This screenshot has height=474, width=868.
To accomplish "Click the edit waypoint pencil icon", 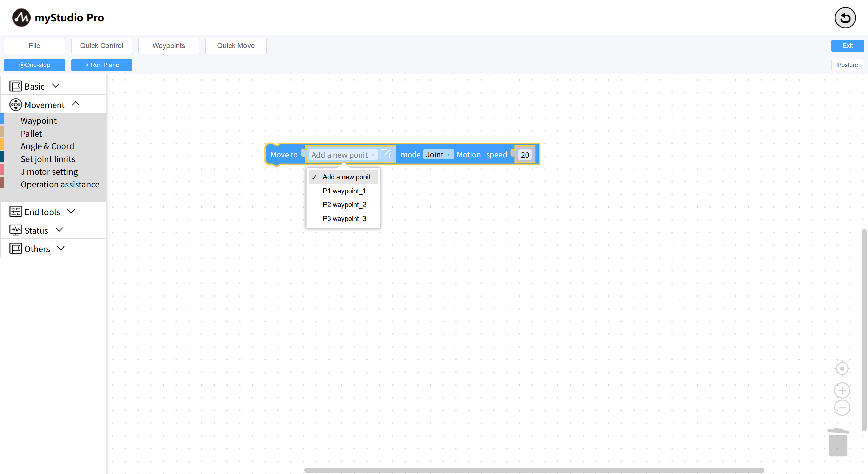I will (386, 154).
